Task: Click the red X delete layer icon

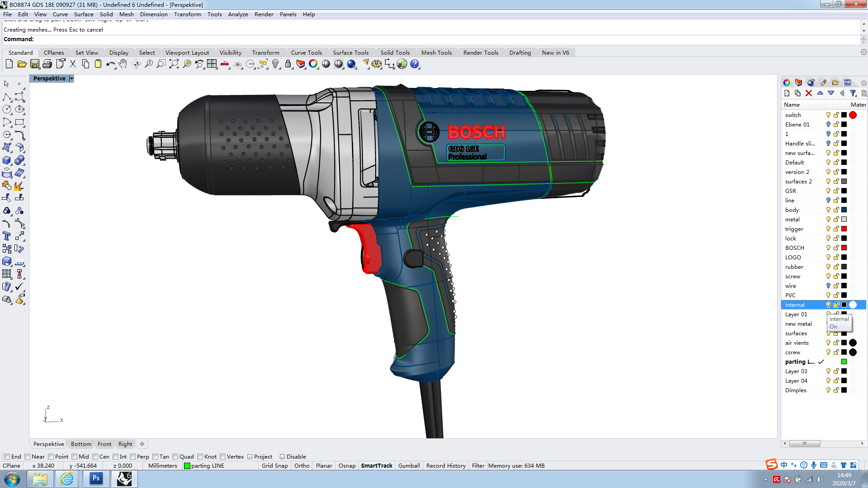Action: [x=809, y=93]
